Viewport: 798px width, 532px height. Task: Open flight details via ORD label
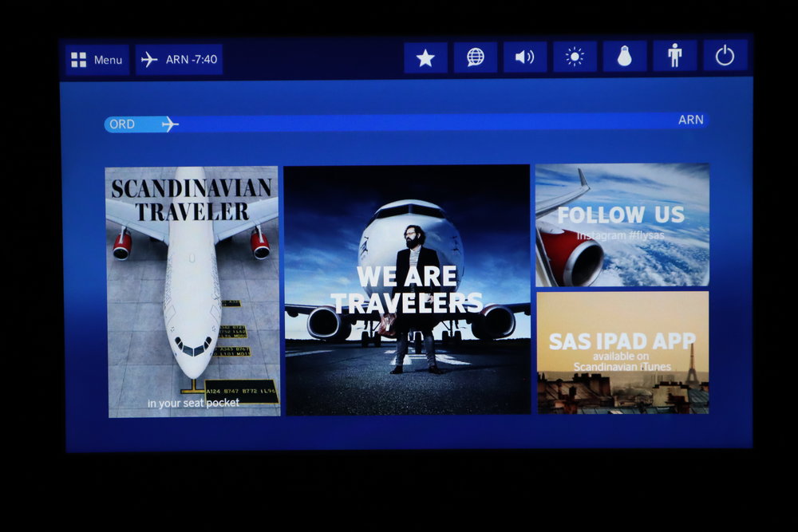pos(121,124)
